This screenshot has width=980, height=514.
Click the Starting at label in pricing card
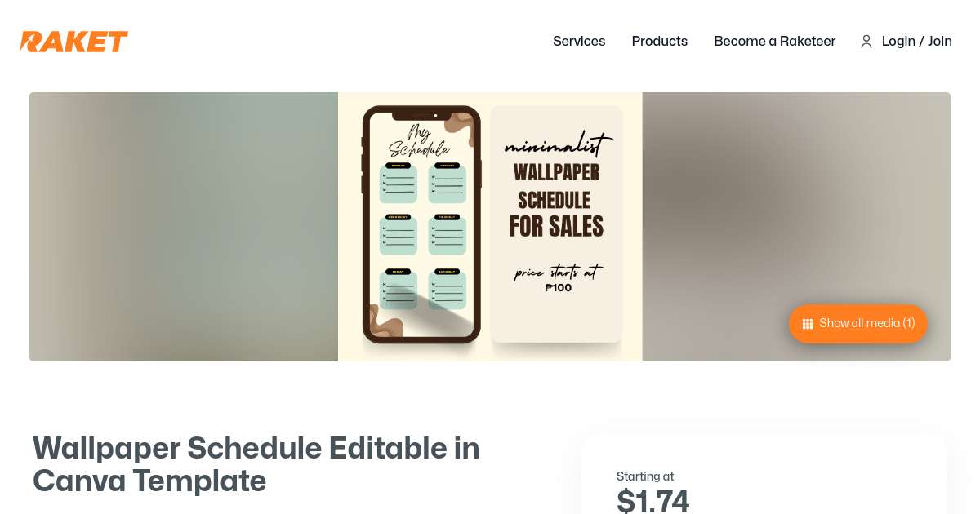click(x=645, y=476)
